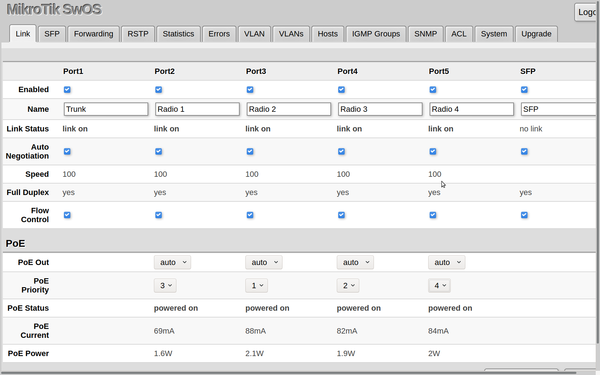Open Port2 PoE Out dropdown

tap(172, 262)
